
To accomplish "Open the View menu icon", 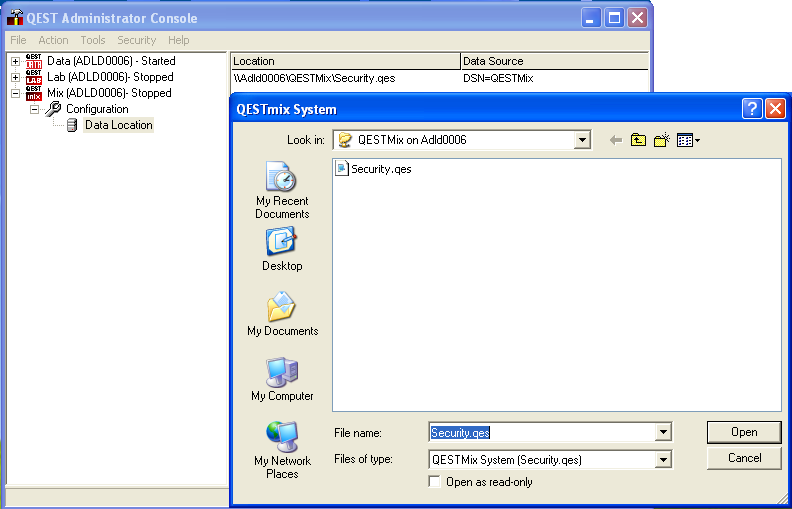I will 687,141.
